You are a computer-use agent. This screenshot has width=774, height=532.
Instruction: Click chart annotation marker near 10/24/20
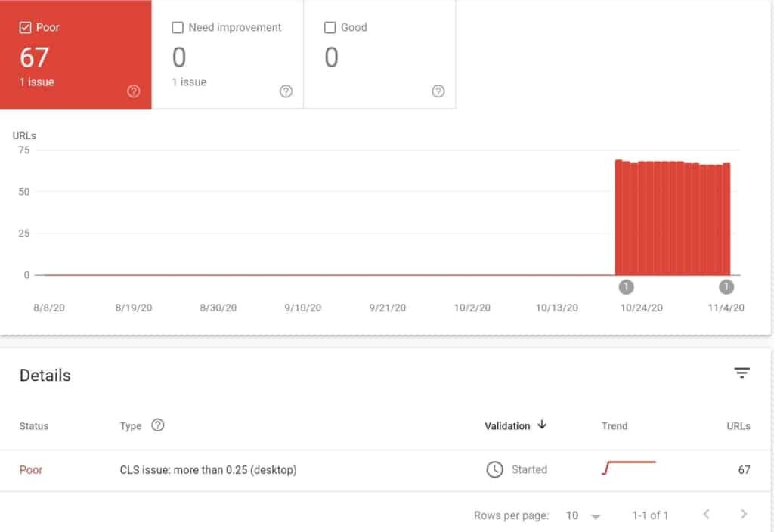pos(626,287)
